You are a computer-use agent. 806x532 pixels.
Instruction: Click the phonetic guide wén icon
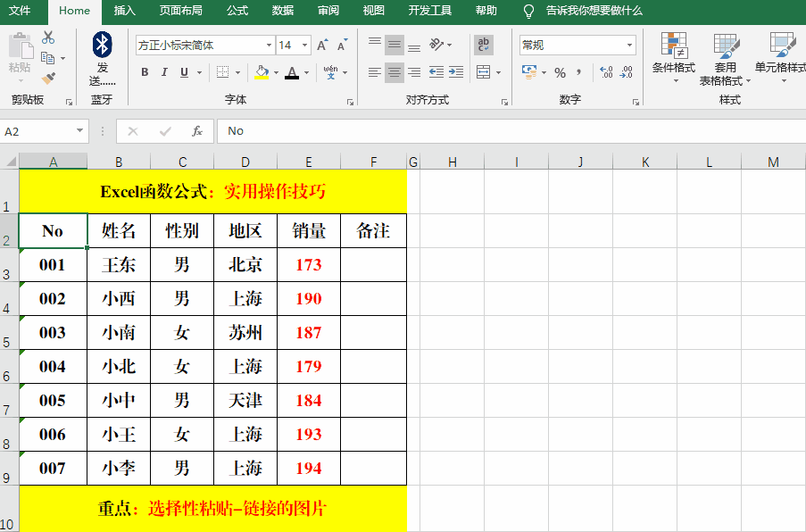coord(330,72)
